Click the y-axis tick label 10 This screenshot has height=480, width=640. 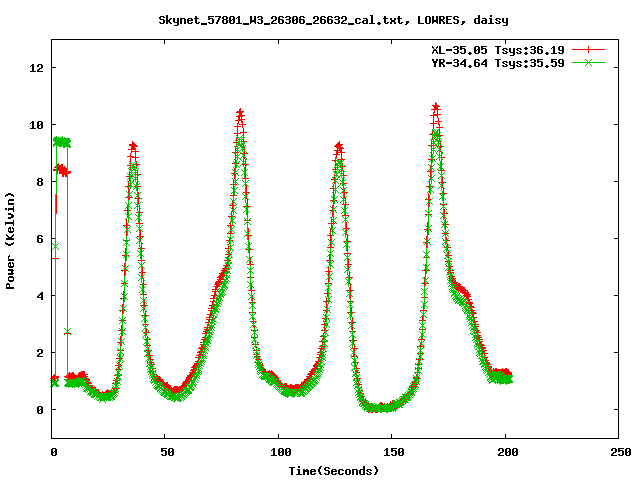coord(36,125)
